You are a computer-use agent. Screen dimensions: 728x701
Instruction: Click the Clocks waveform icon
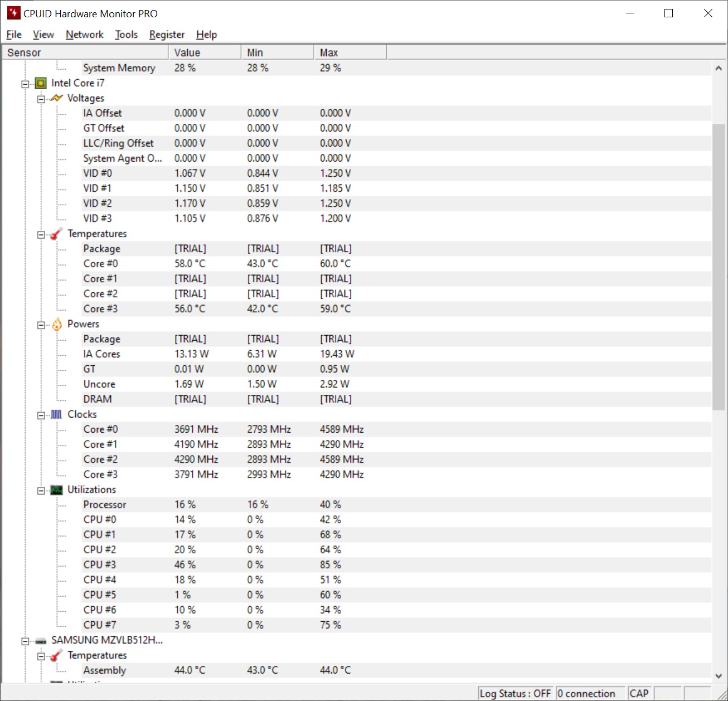coord(56,414)
